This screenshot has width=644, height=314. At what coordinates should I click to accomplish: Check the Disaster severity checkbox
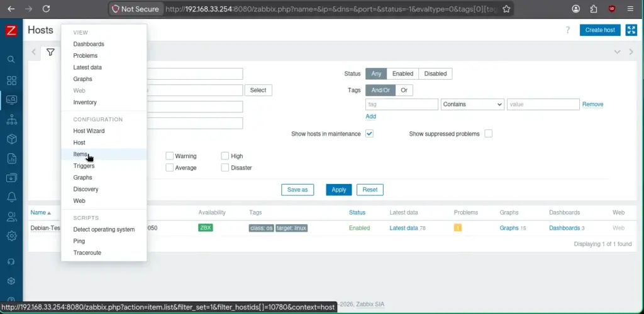click(x=225, y=167)
